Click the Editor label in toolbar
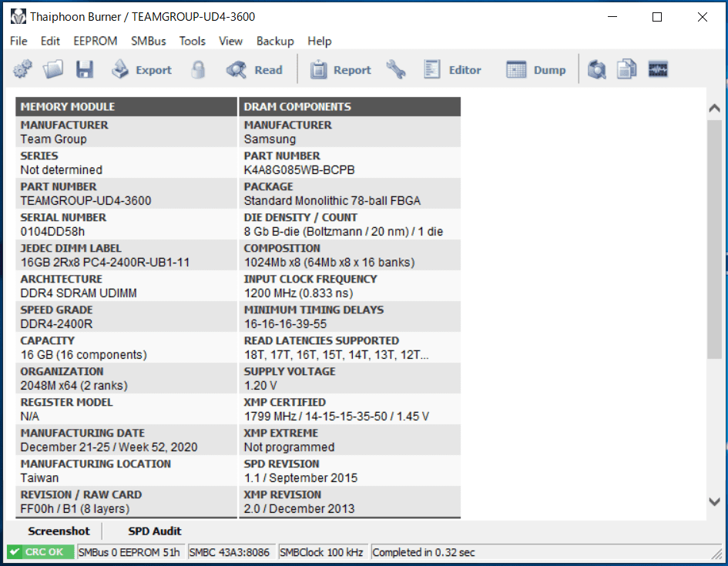 465,70
